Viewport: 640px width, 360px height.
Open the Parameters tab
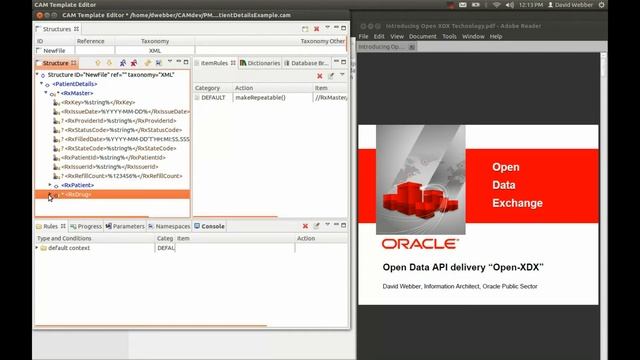[x=125, y=226]
